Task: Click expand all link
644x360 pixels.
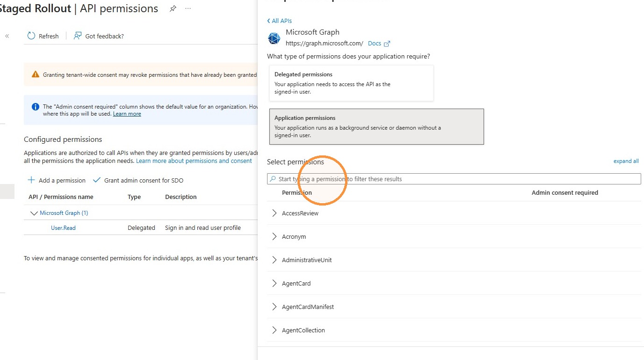Action: (626, 161)
